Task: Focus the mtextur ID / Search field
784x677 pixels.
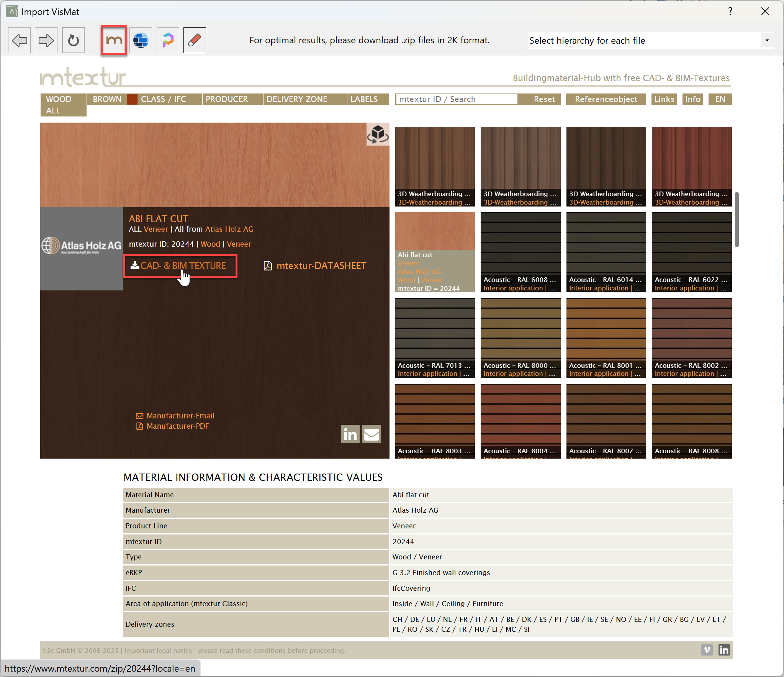Action: click(x=457, y=99)
